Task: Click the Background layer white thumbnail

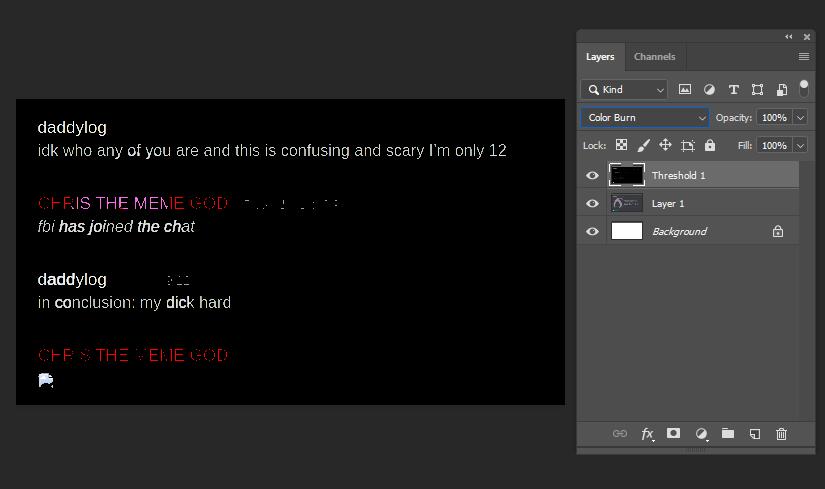Action: tap(627, 231)
